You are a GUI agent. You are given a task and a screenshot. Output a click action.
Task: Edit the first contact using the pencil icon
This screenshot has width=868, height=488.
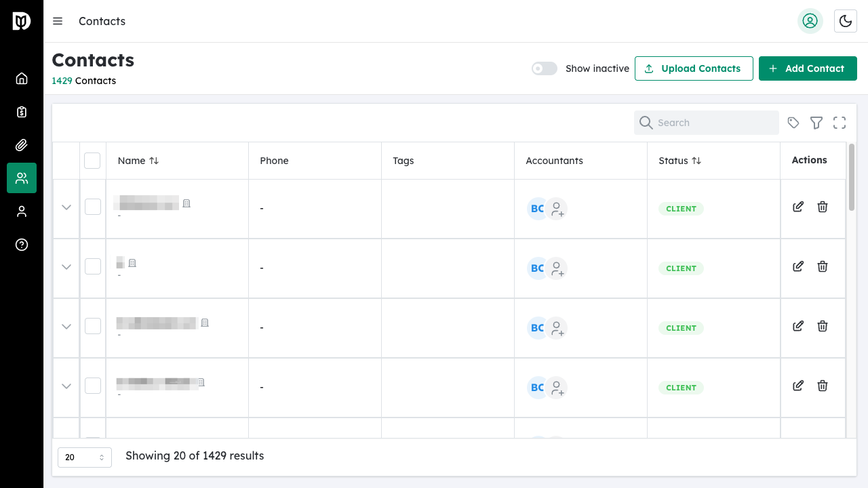[798, 206]
